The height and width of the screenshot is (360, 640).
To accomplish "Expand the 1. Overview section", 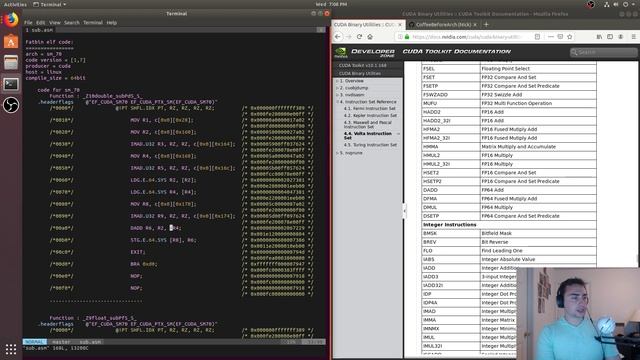I will pos(337,81).
